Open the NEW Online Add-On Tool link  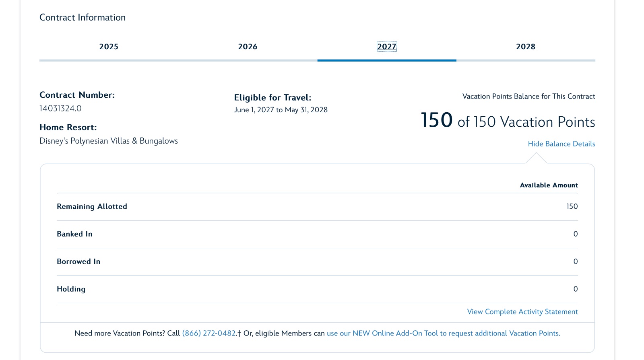[x=443, y=333]
